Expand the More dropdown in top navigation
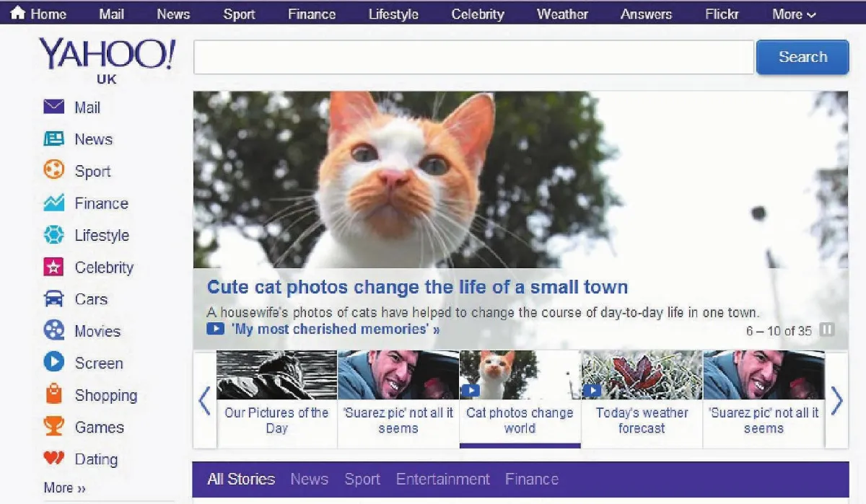This screenshot has height=504, width=866. 794,14
